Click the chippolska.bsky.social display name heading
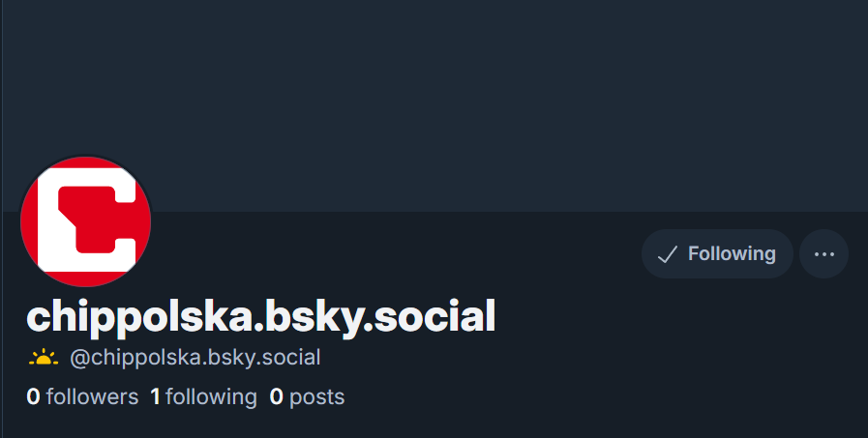The height and width of the screenshot is (438, 868). (x=261, y=317)
